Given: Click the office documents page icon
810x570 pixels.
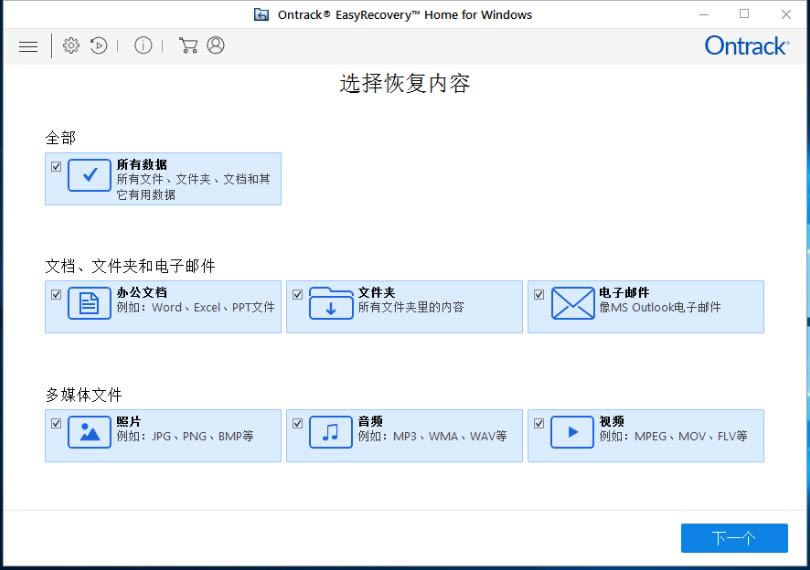Looking at the screenshot, I should [89, 303].
